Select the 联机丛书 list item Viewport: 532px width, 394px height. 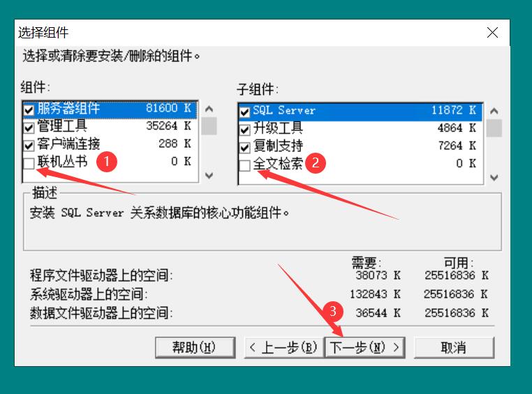click(x=110, y=162)
